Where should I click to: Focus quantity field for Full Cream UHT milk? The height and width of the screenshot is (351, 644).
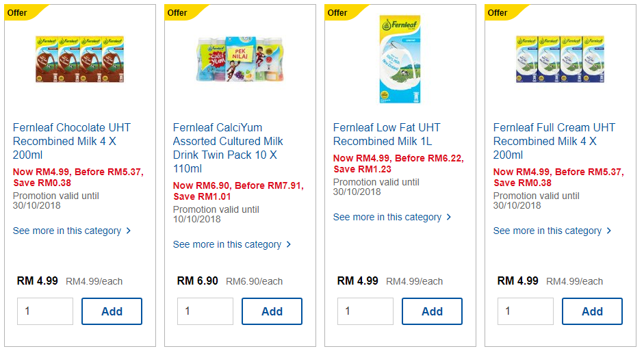(x=526, y=311)
